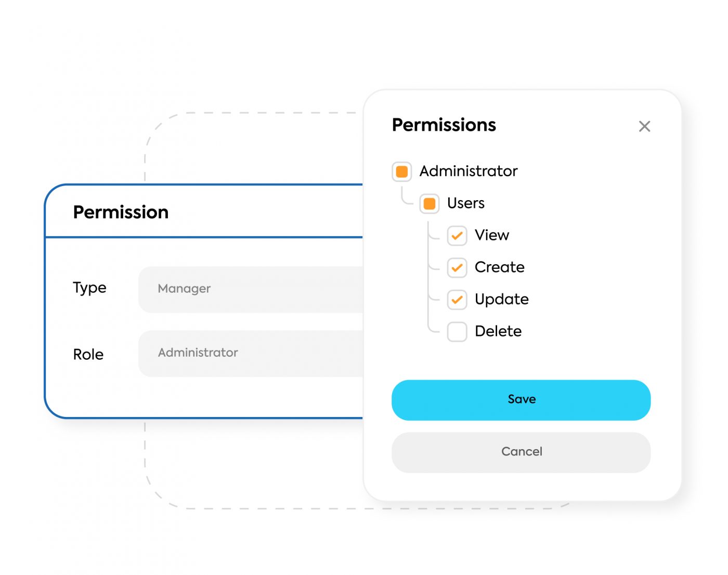Click the Permission card heading
This screenshot has width=728, height=575.
click(x=121, y=212)
